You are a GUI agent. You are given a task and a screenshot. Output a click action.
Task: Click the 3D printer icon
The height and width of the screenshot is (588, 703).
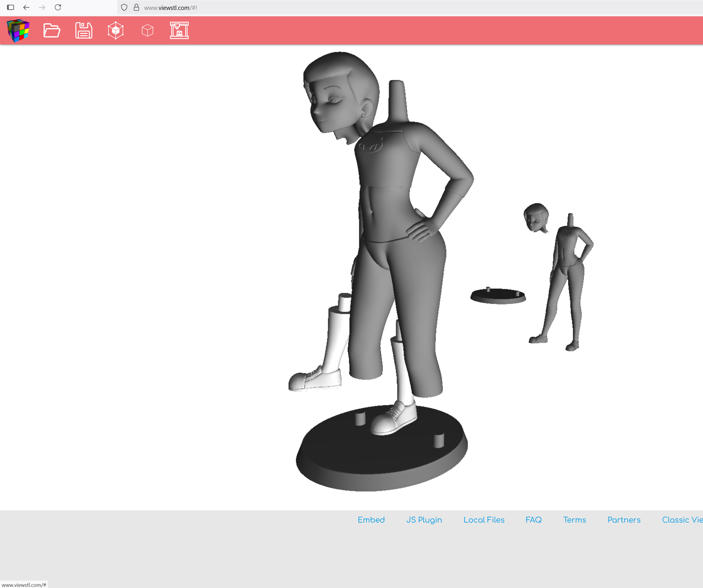179,30
